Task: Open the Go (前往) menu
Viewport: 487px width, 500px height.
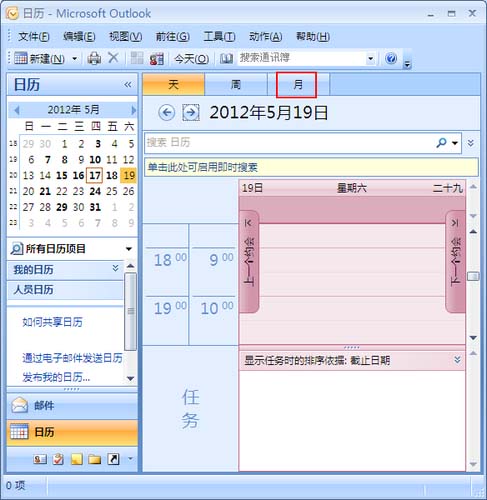Action: pos(173,36)
